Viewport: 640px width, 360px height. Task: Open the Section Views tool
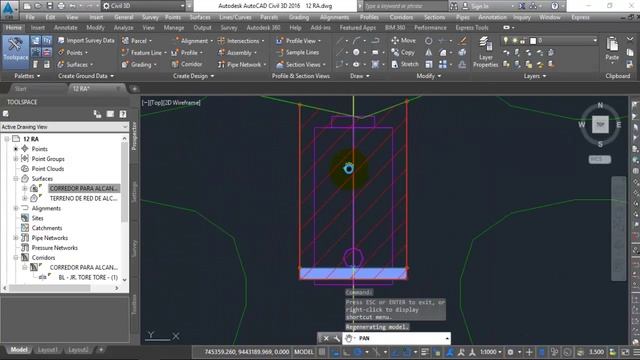pyautogui.click(x=301, y=64)
